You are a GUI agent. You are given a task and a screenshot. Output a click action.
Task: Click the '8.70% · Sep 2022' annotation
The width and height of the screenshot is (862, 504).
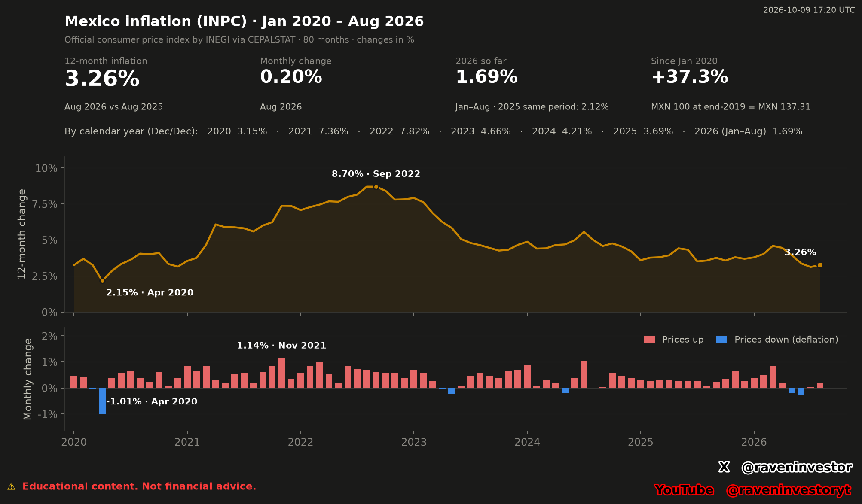(x=376, y=174)
